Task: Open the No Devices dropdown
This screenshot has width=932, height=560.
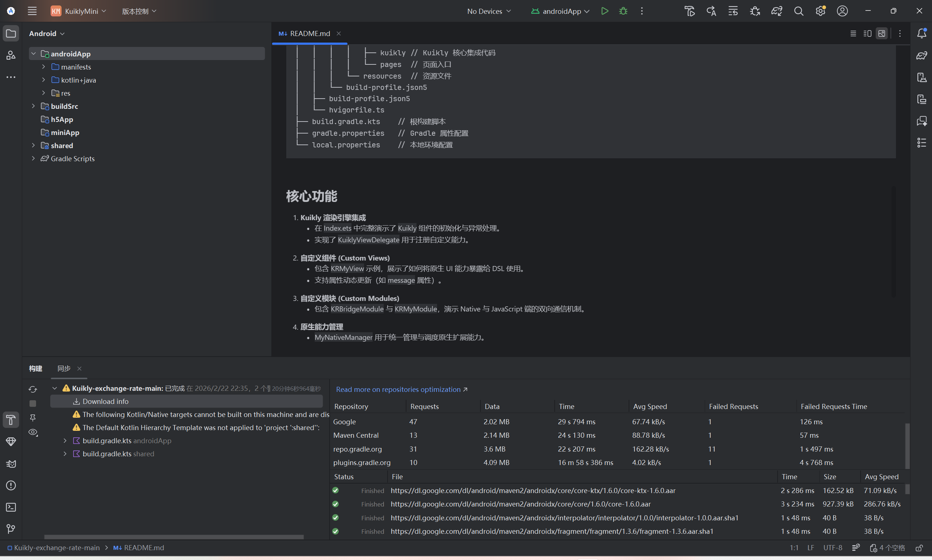Action: click(x=489, y=11)
